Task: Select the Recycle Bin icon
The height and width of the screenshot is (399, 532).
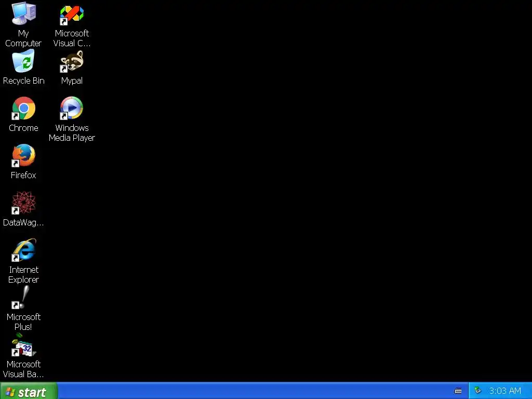Action: [x=23, y=61]
